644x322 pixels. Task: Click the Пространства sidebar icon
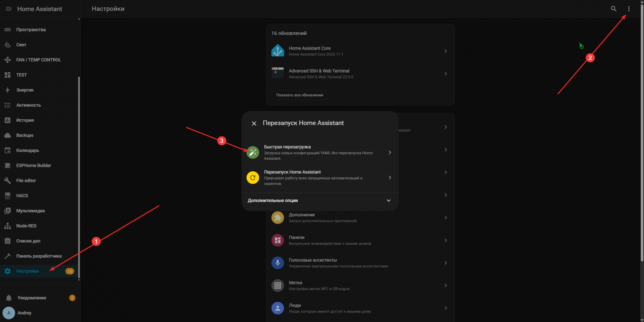(x=7, y=30)
